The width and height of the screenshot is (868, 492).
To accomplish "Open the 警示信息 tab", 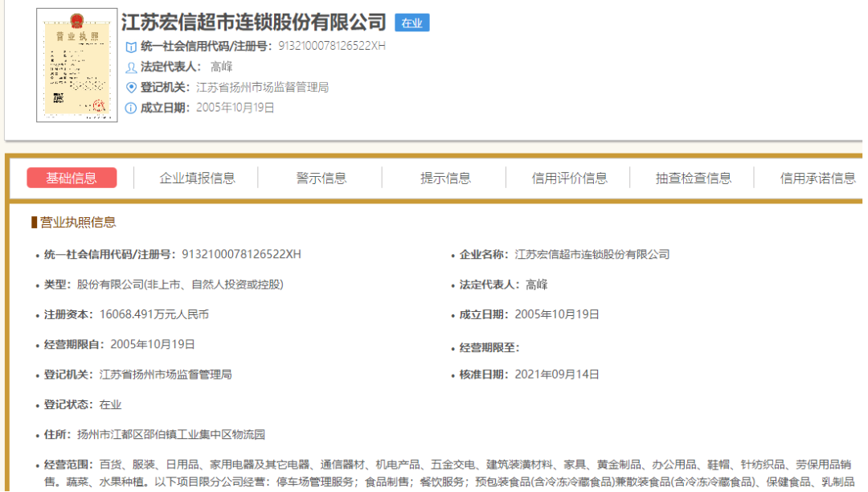I will pyautogui.click(x=321, y=178).
